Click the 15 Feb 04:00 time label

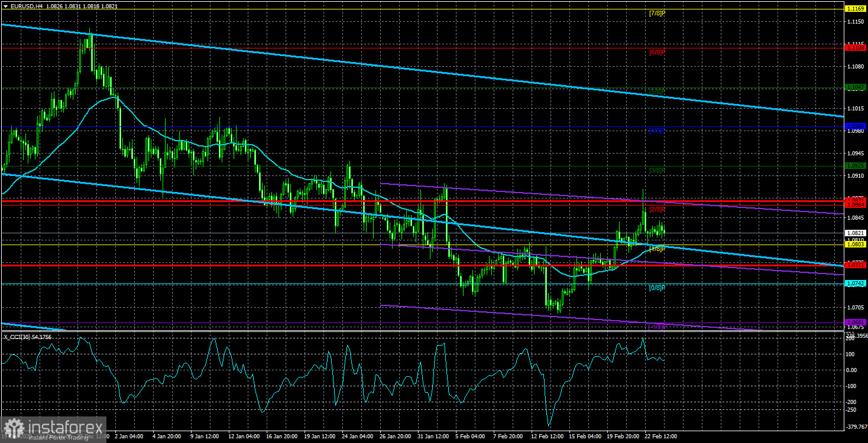(585, 437)
